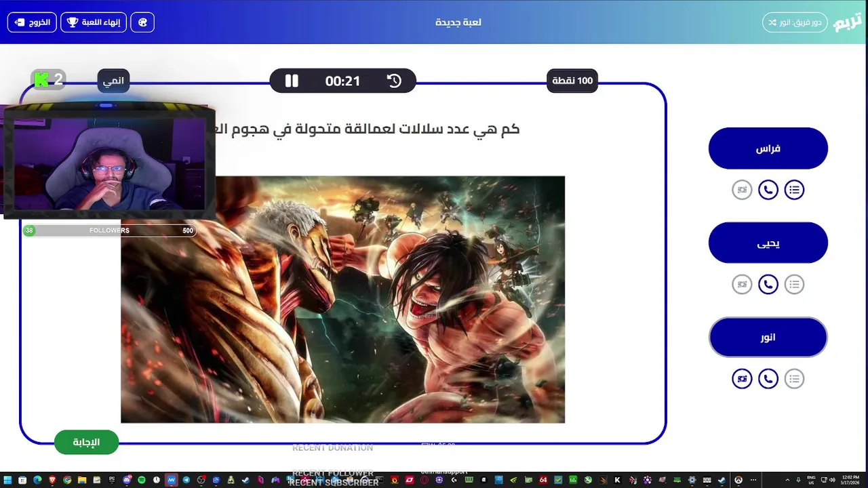
Task: Switch team turn via دور فريق: انور
Action: 795,22
